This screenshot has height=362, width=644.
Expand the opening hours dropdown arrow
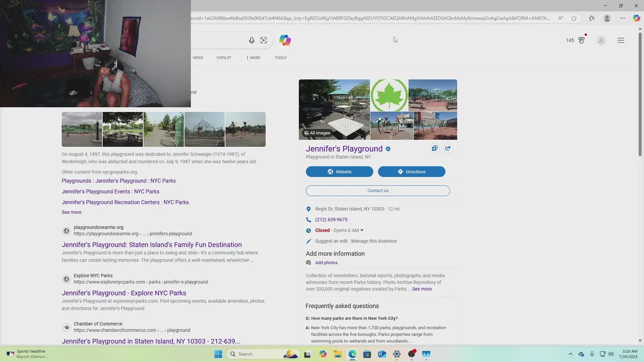(362, 230)
